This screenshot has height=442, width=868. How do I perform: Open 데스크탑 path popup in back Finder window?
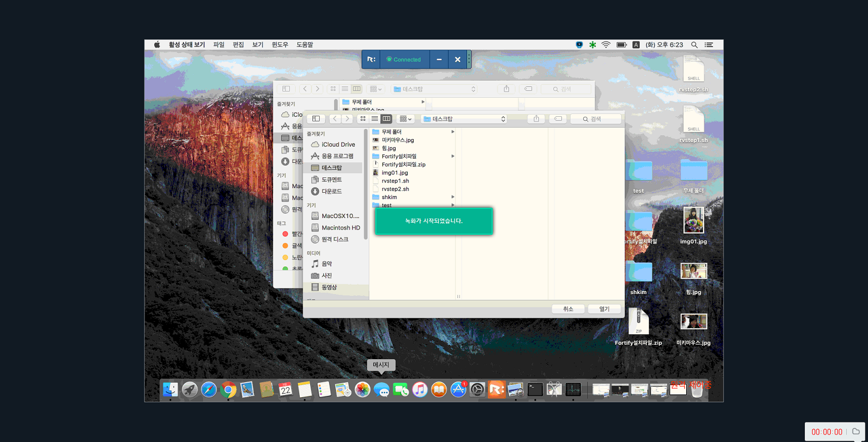pos(434,89)
